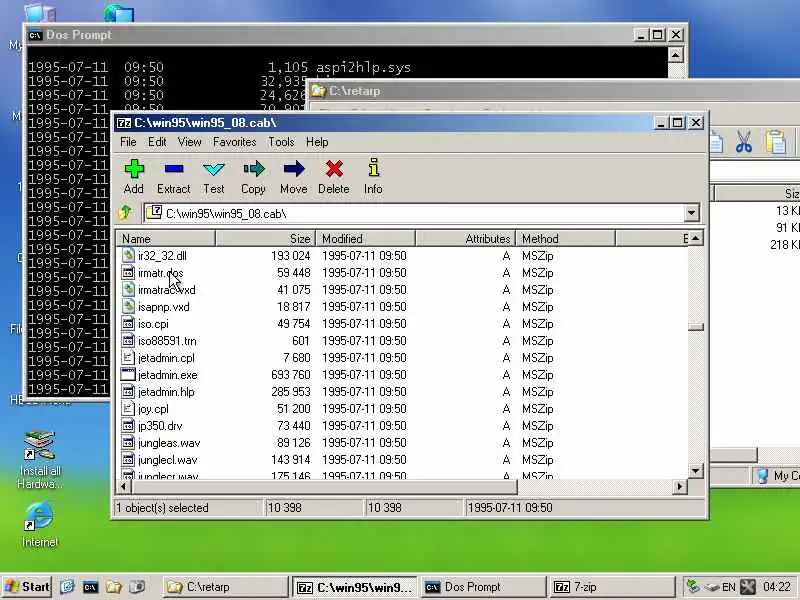Switch to the Dos Prompt taskbar button
800x600 pixels.
484,587
